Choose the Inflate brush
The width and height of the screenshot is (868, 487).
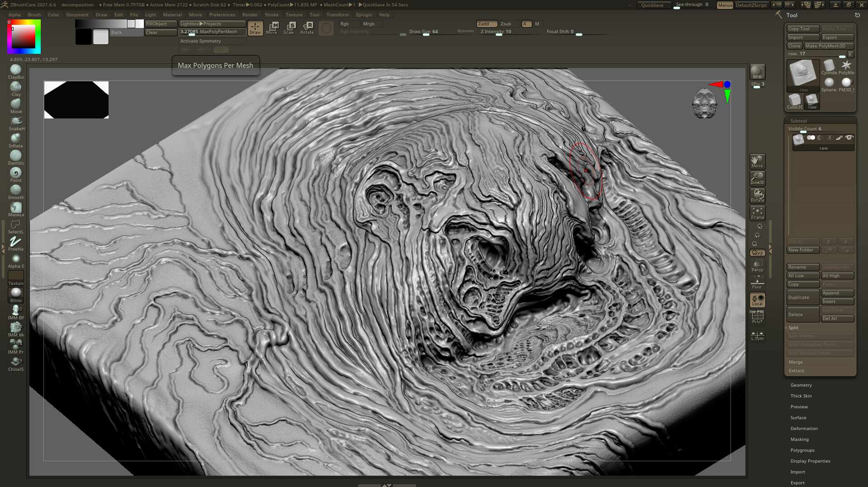[16, 139]
